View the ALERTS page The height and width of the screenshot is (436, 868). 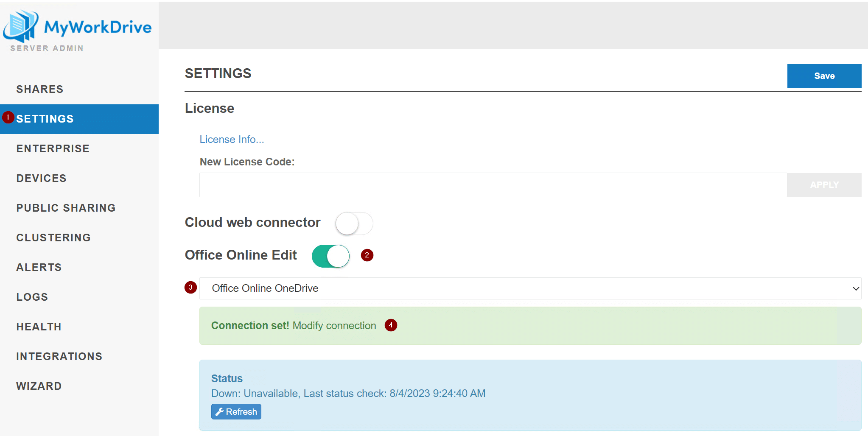coord(39,267)
